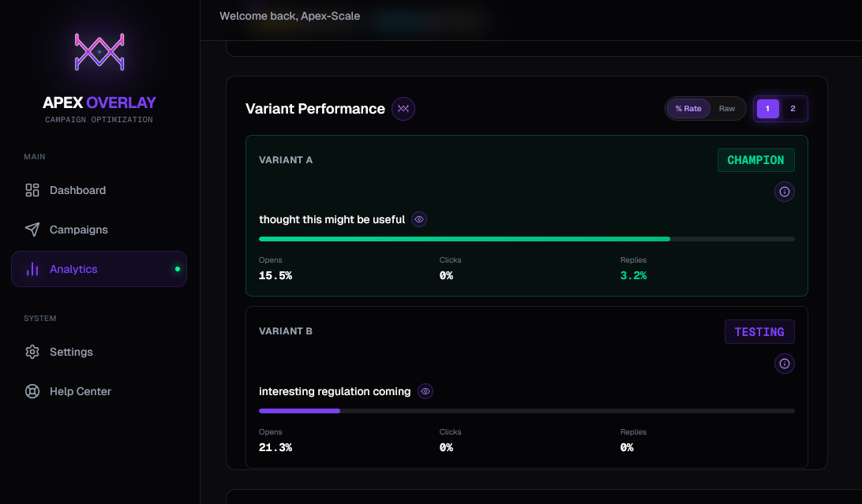This screenshot has height=504, width=862.
Task: Select the '% Rate' view segment
Action: click(688, 108)
